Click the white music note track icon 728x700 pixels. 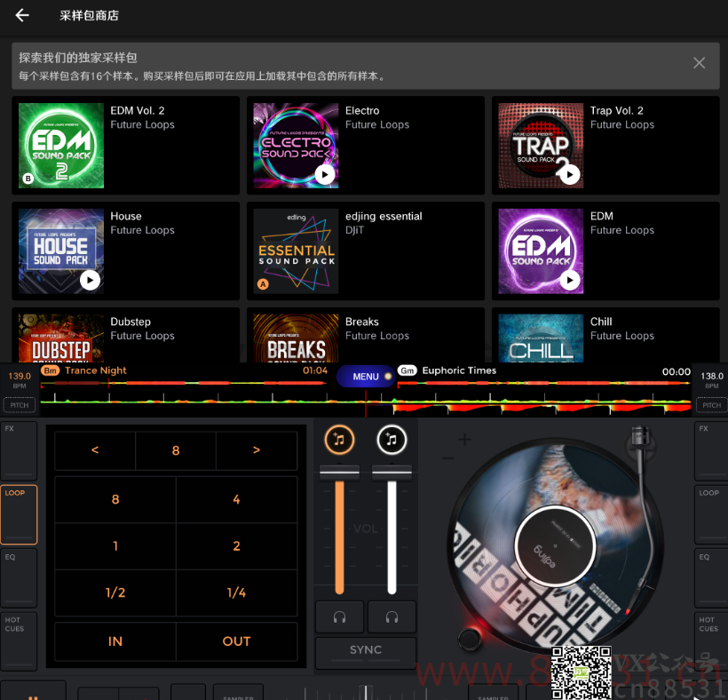(392, 440)
